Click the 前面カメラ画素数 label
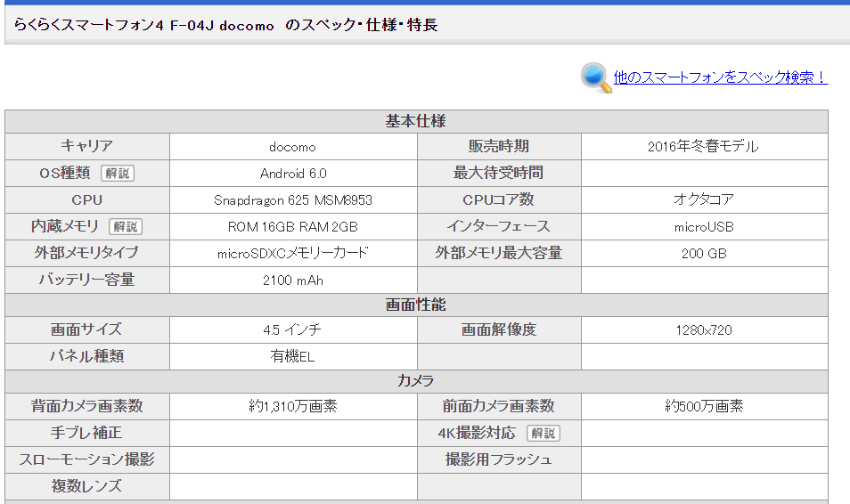 click(499, 406)
